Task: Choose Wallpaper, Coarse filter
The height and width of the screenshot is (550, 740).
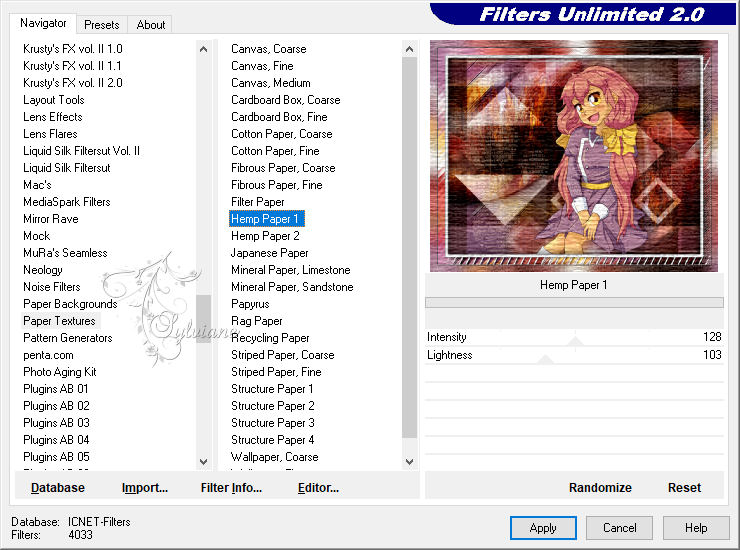Action: click(x=274, y=457)
